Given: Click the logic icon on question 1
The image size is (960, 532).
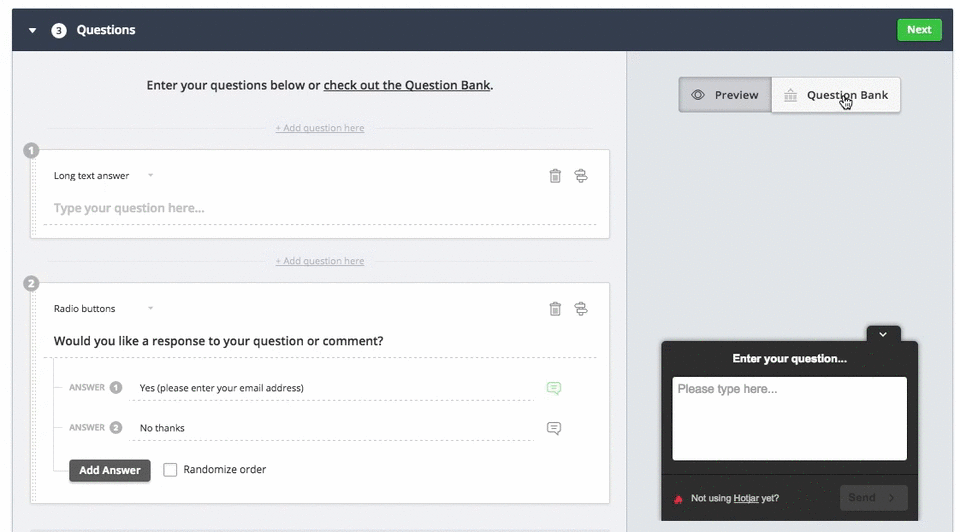Looking at the screenshot, I should [581, 176].
